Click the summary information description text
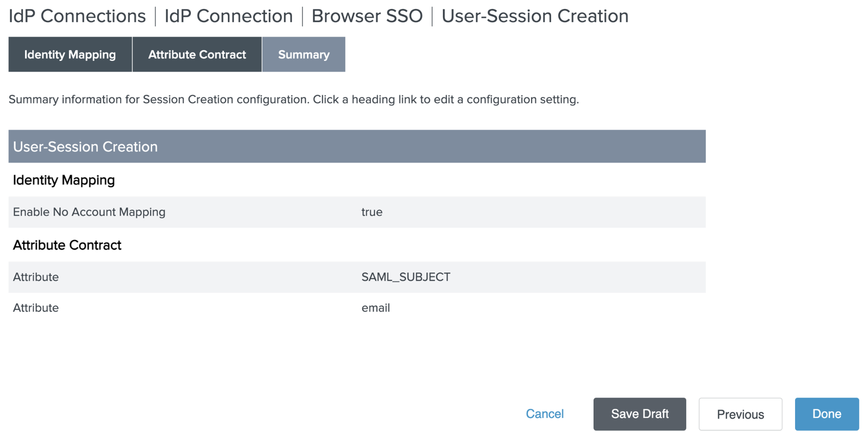 tap(294, 99)
